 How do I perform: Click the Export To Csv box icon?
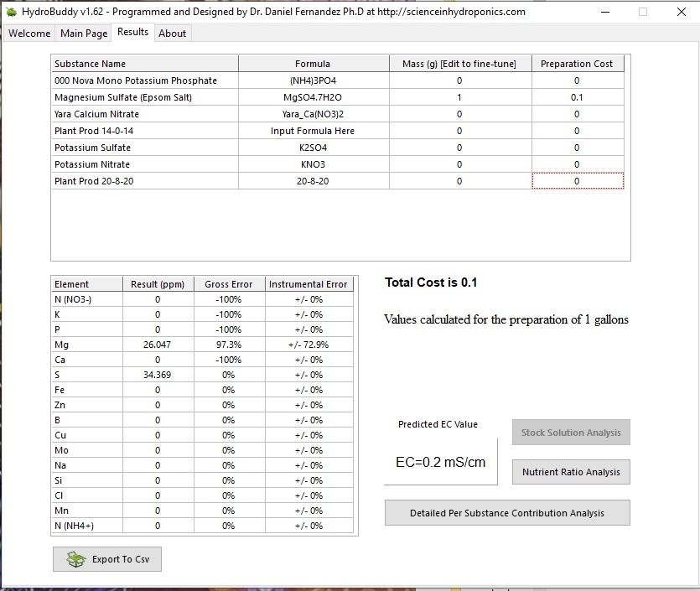(x=76, y=559)
